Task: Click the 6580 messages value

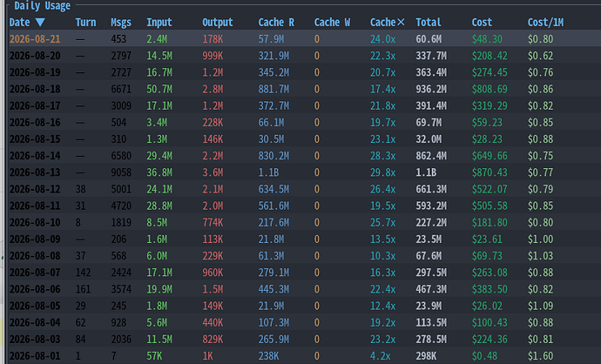Action: pyautogui.click(x=121, y=156)
